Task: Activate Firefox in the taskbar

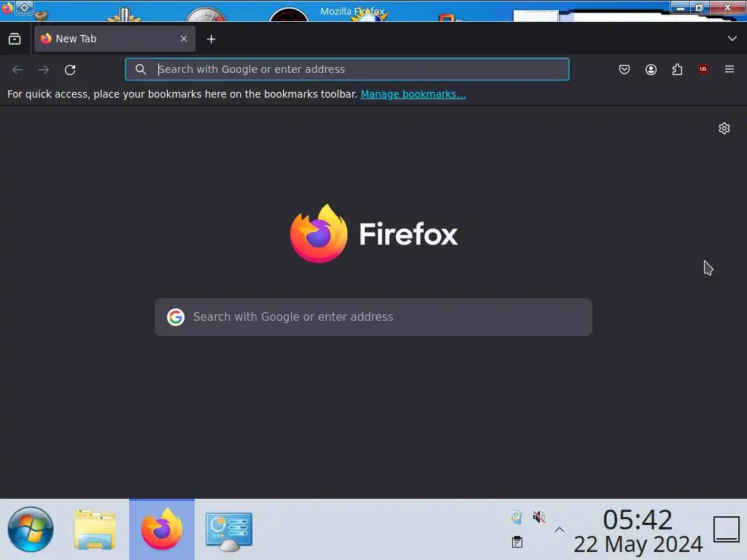Action: click(162, 529)
